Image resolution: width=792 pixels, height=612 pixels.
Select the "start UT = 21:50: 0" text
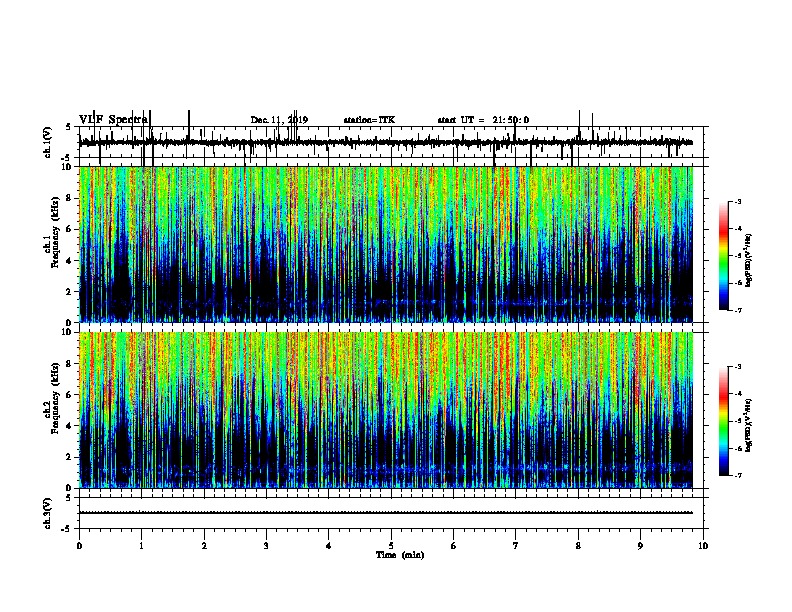coord(483,120)
